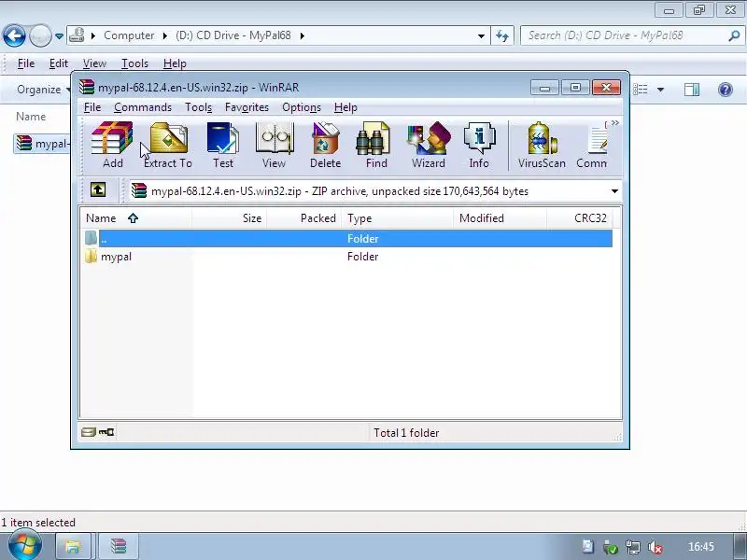Image resolution: width=747 pixels, height=560 pixels.
Task: Click the password key icon in status bar
Action: pyautogui.click(x=106, y=432)
